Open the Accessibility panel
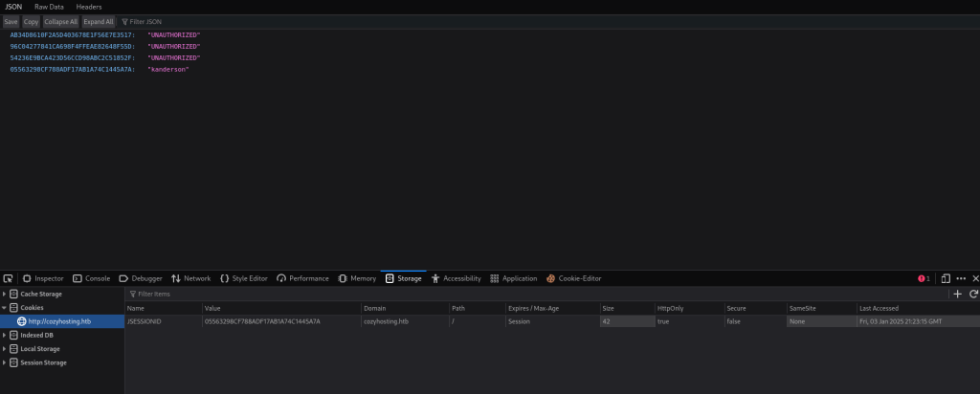 pyautogui.click(x=456, y=278)
